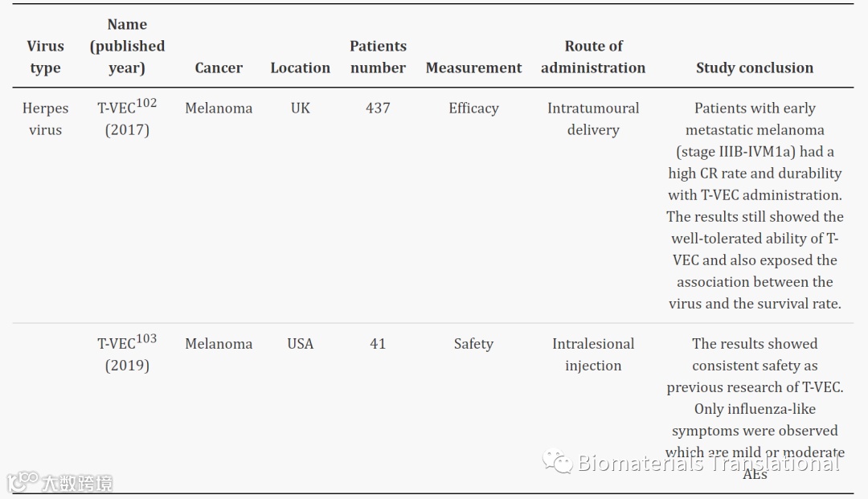Click the 大数跨境 logo icon at bottom left
This screenshot has width=868, height=499.
(23, 481)
